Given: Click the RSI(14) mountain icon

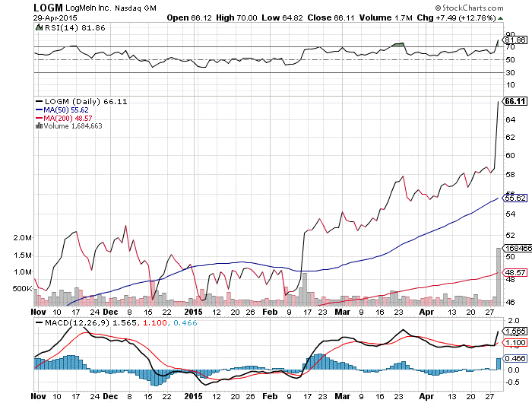Looking at the screenshot, I should coord(39,27).
